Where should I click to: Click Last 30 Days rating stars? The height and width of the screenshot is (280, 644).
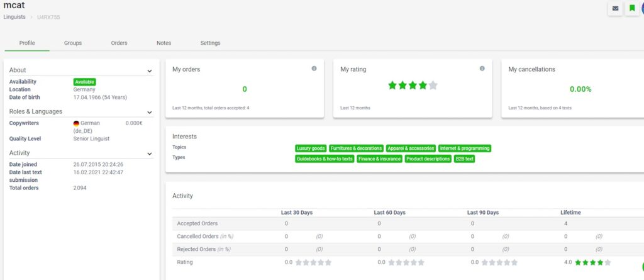point(313,262)
